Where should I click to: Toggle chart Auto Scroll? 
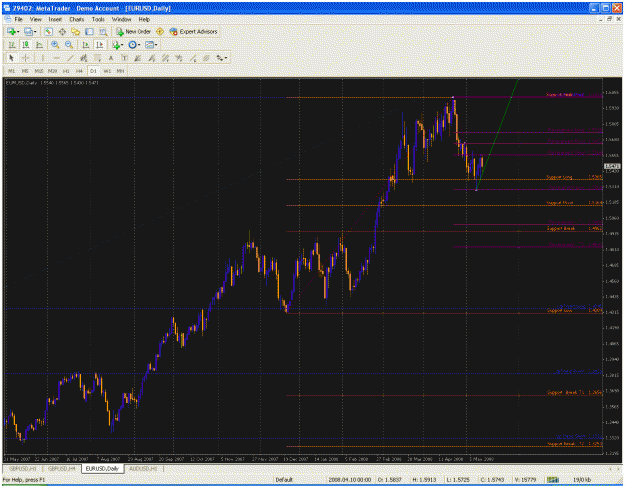(85, 45)
